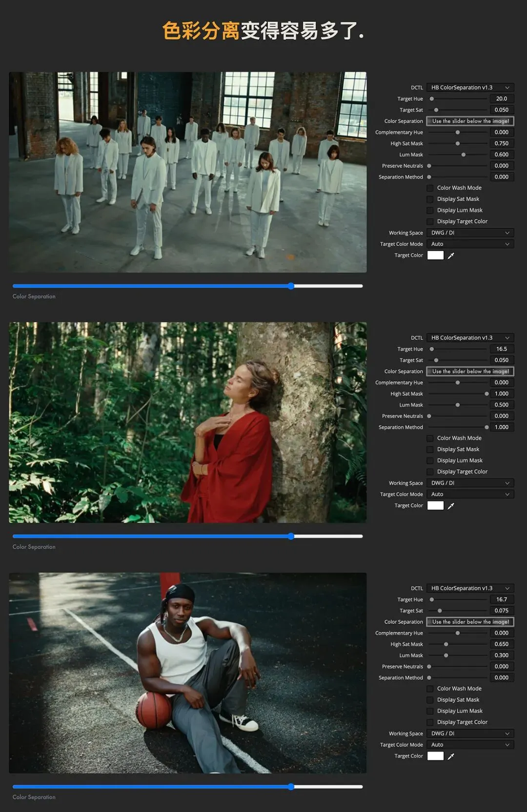Open the DCTL dropdown beside the basketball image
527x812 pixels.
pos(470,588)
